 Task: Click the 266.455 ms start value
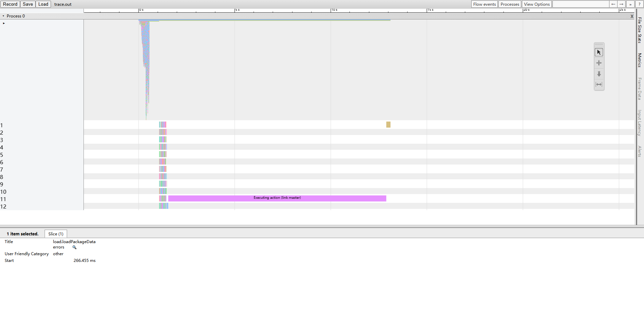[85, 261]
